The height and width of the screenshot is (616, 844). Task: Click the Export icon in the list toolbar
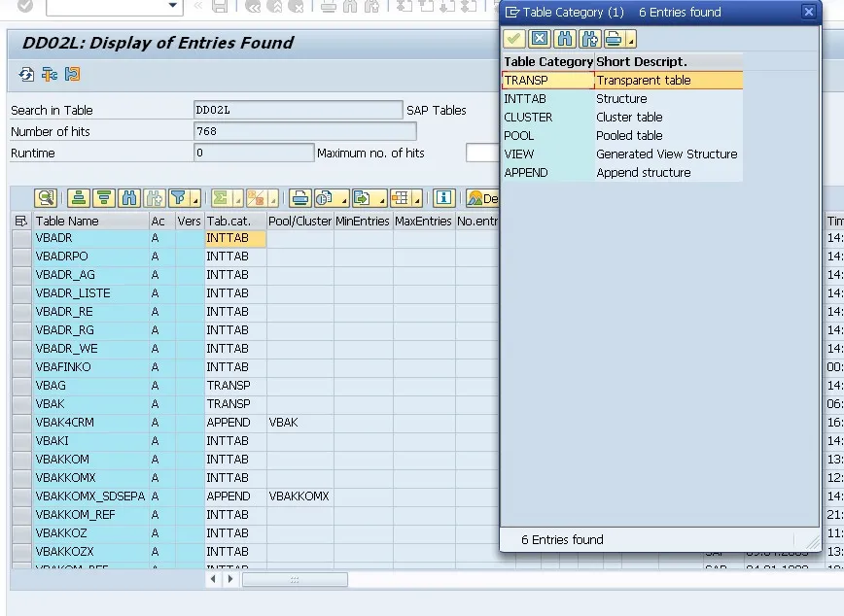[x=362, y=198]
